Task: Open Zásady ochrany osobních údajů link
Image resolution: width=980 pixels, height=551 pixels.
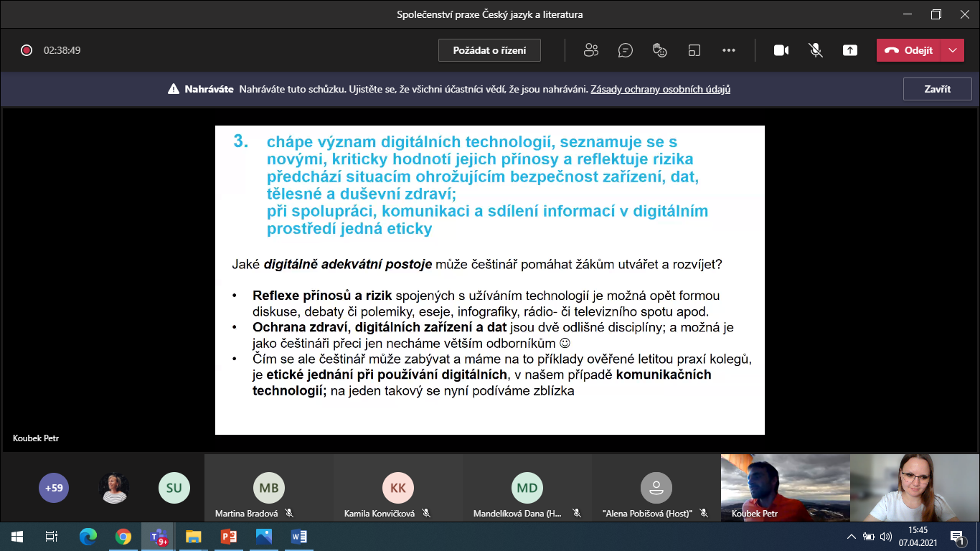Action: pyautogui.click(x=660, y=90)
